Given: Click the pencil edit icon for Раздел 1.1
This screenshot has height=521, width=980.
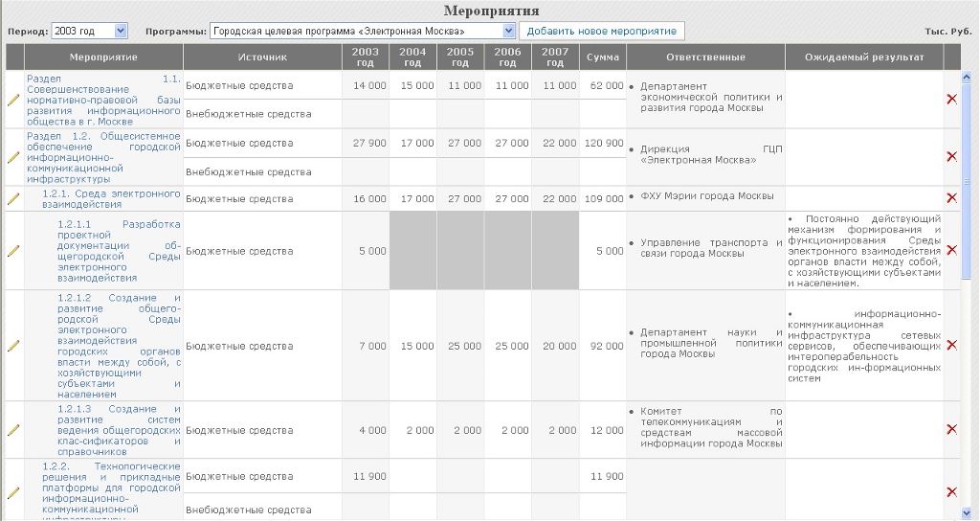Looking at the screenshot, I should click(x=13, y=100).
